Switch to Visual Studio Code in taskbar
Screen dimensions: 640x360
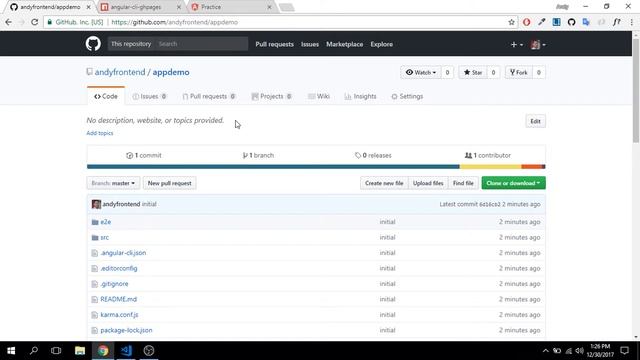126,351
